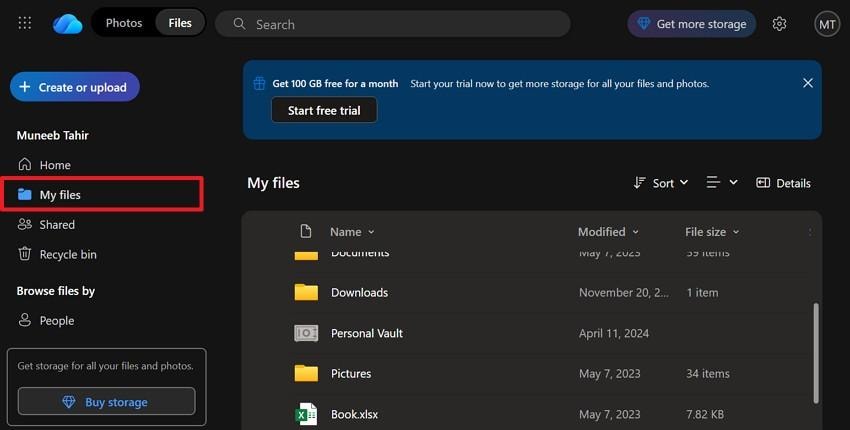Open the MT account avatar
Screen dimensions: 850x430
827,24
